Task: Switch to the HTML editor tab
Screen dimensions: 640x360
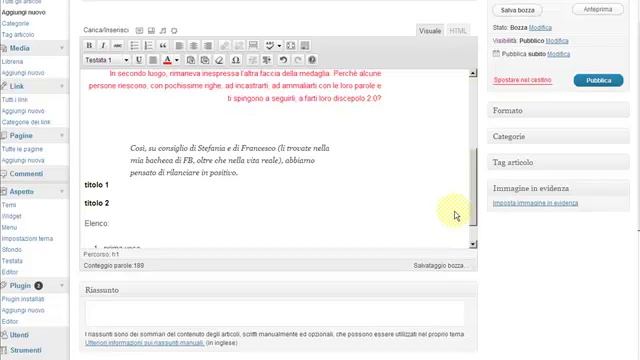Action: (x=458, y=31)
